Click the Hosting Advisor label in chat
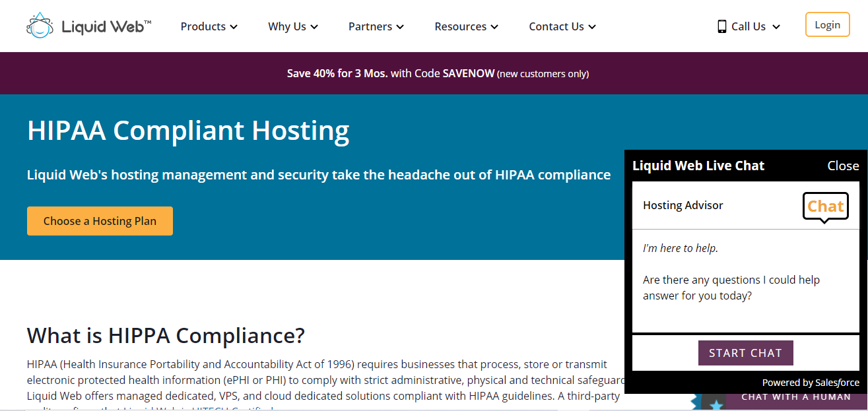This screenshot has width=868, height=411. pos(683,205)
